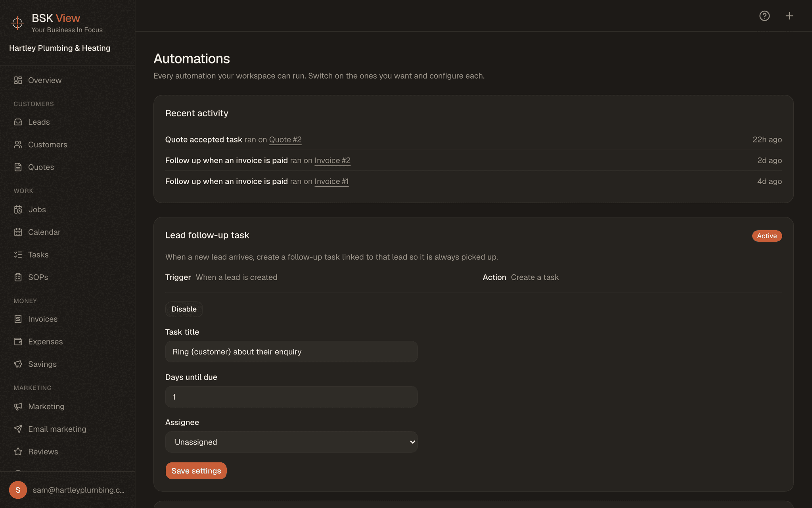Click the plus icon in top bar
Image resolution: width=812 pixels, height=508 pixels.
789,16
